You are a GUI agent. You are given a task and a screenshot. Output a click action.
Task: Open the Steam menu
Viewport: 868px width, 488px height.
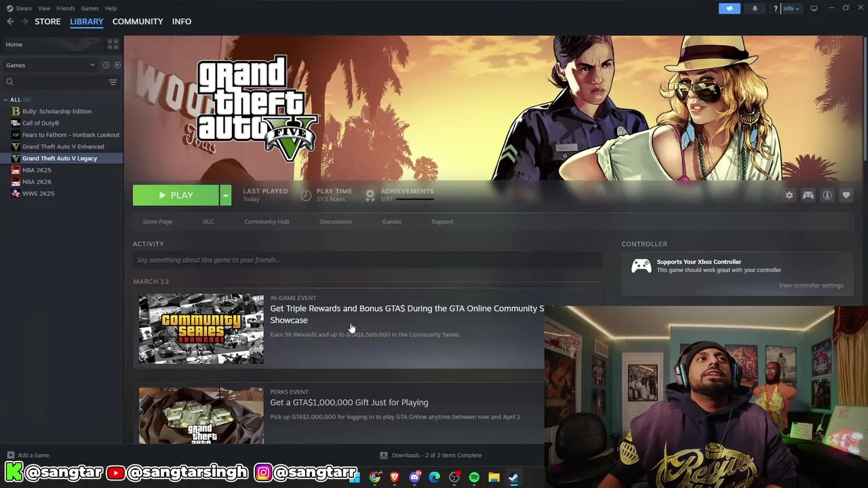pyautogui.click(x=20, y=8)
